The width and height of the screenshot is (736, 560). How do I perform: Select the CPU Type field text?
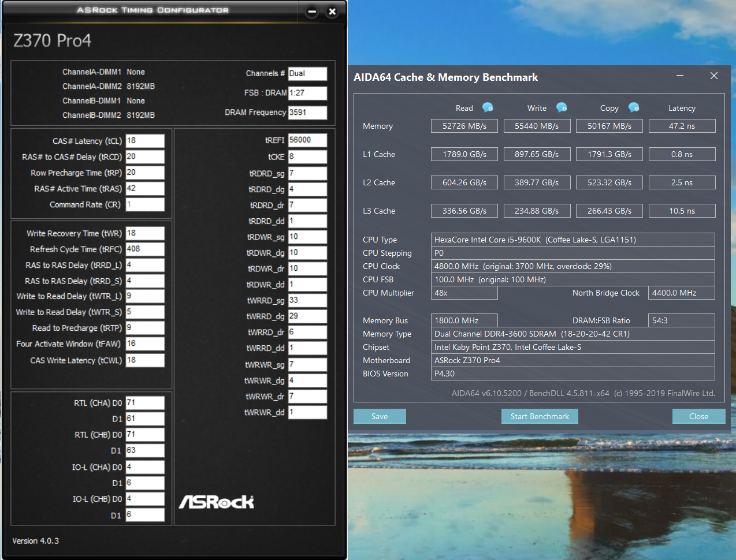click(x=573, y=240)
